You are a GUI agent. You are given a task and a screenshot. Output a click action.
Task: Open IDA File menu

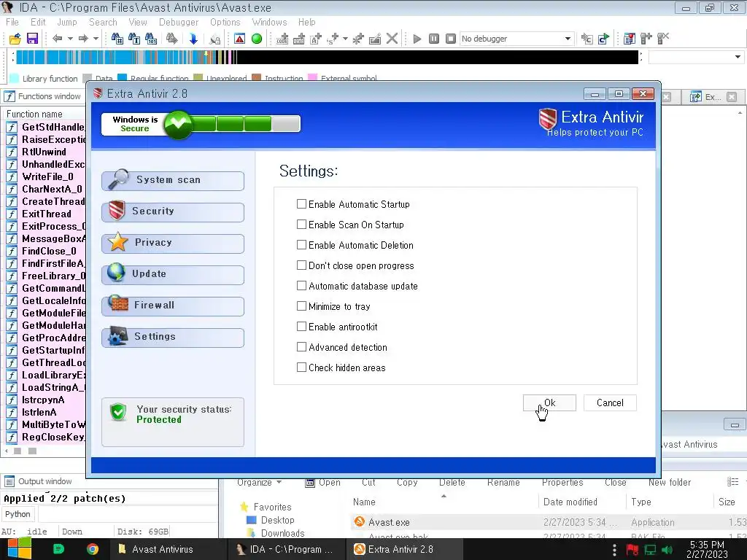pos(12,23)
